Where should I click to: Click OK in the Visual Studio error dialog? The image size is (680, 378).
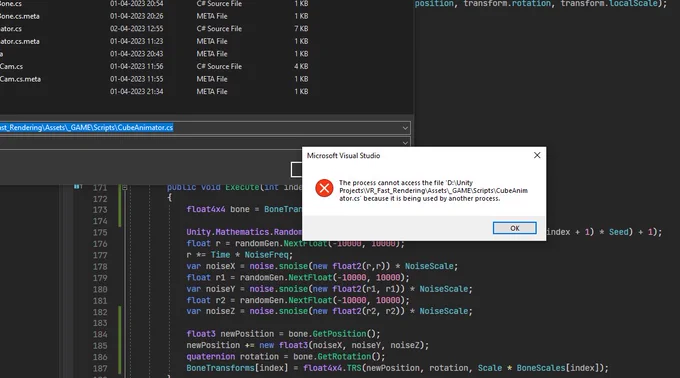(514, 228)
